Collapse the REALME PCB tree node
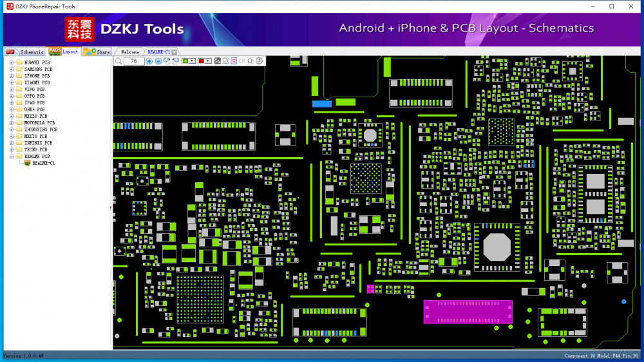644x362 pixels. point(11,157)
